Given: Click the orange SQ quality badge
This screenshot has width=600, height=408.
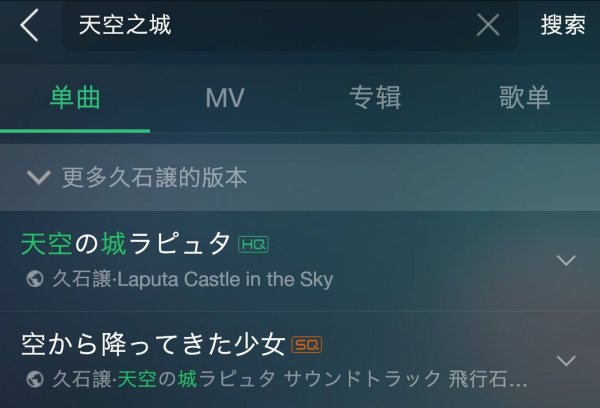Looking at the screenshot, I should coord(307,345).
